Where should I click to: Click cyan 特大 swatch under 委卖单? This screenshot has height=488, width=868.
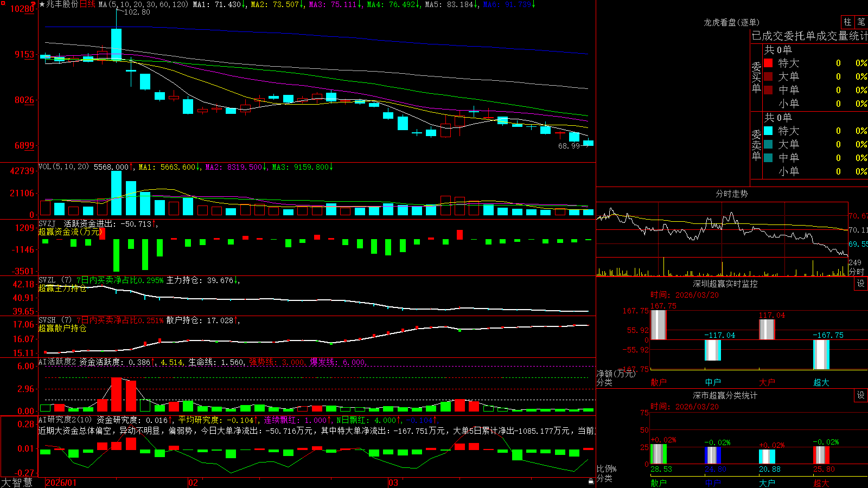pos(768,131)
